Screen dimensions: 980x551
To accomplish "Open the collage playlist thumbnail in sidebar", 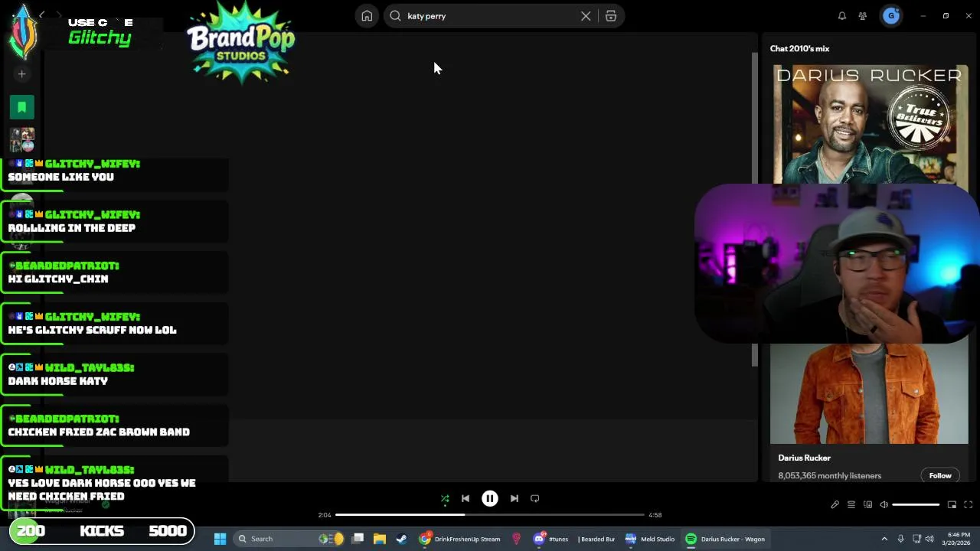I will (x=22, y=140).
